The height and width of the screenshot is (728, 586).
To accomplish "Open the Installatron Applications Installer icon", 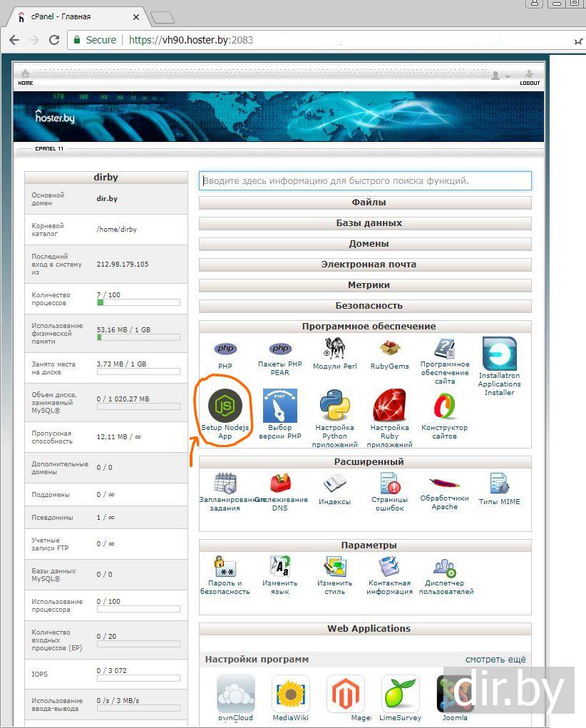I will [499, 354].
